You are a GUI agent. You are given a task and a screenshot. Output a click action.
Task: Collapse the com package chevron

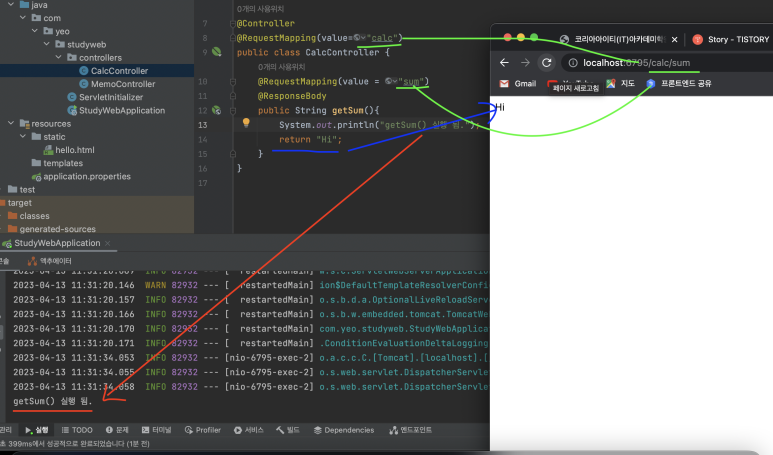pyautogui.click(x=23, y=18)
